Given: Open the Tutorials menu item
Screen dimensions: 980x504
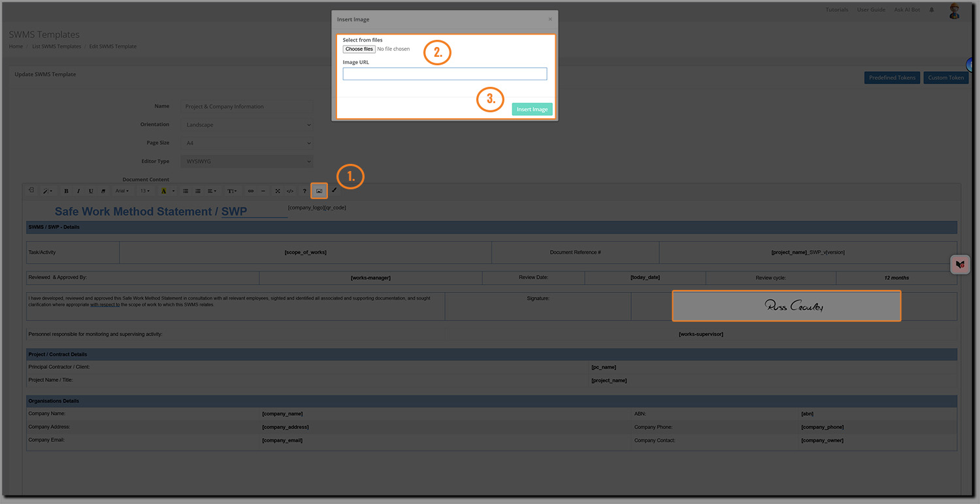Looking at the screenshot, I should click(x=837, y=10).
